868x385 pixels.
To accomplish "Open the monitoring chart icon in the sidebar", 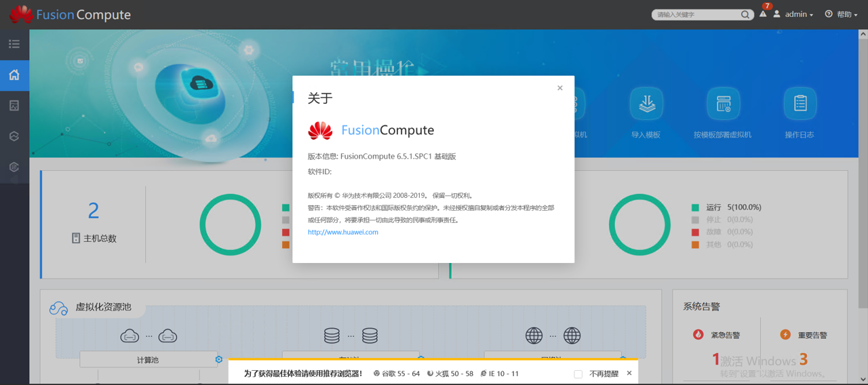I will click(x=14, y=106).
